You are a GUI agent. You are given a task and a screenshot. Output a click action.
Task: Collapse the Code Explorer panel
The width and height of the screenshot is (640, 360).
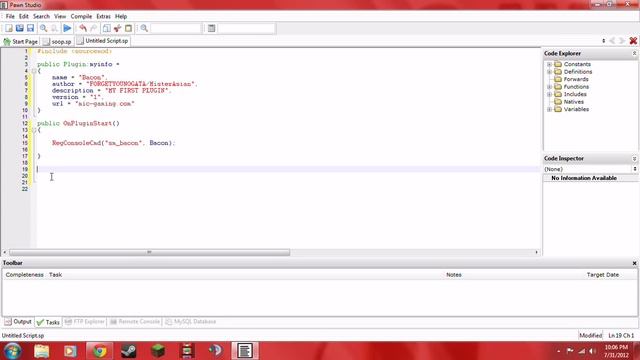click(634, 53)
